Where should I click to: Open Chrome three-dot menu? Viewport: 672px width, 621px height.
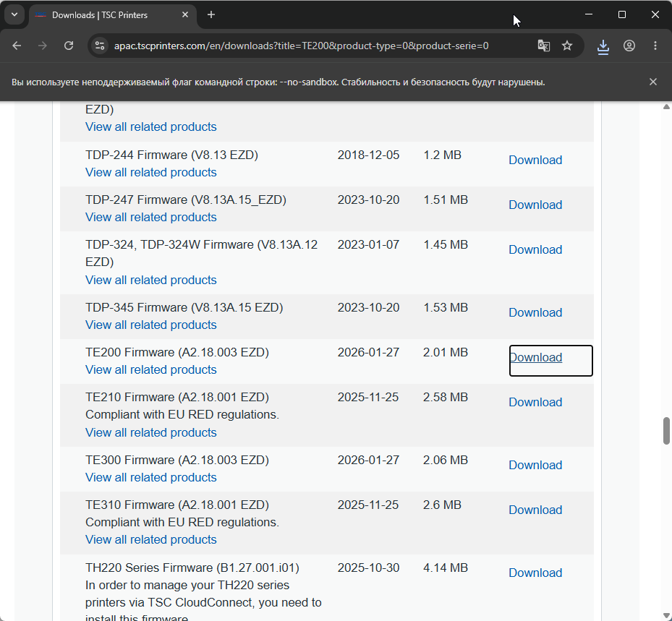pyautogui.click(x=655, y=46)
